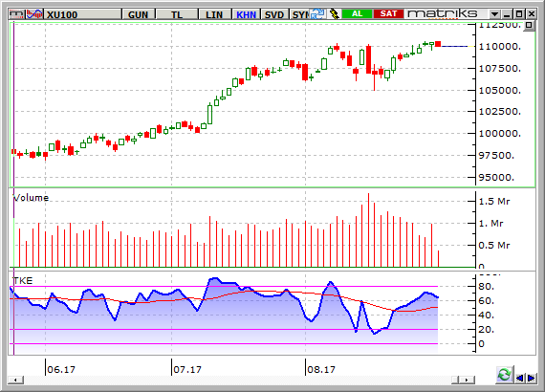The width and height of the screenshot is (545, 392).
Task: Toggle the LIN scale button
Action: (214, 14)
